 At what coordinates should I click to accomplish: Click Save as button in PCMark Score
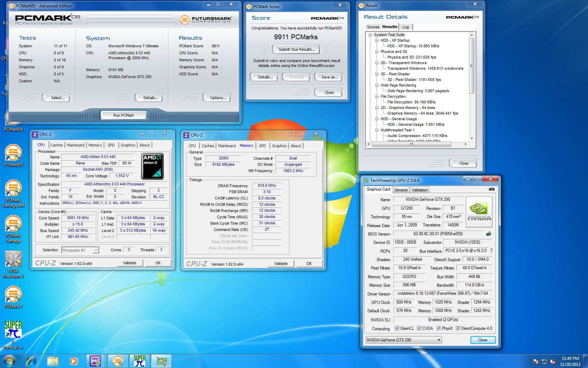(x=329, y=77)
